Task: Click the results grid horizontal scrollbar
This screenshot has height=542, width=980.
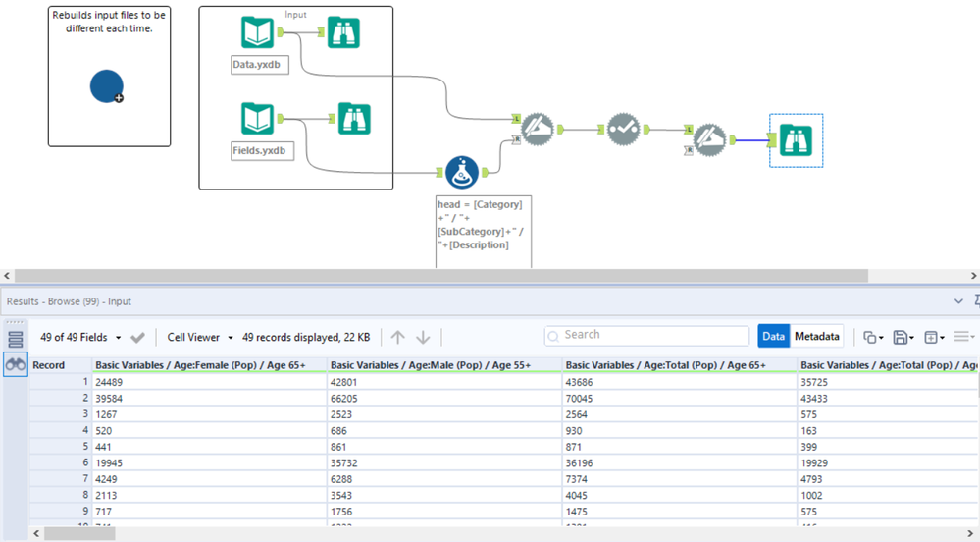Action: [x=78, y=534]
